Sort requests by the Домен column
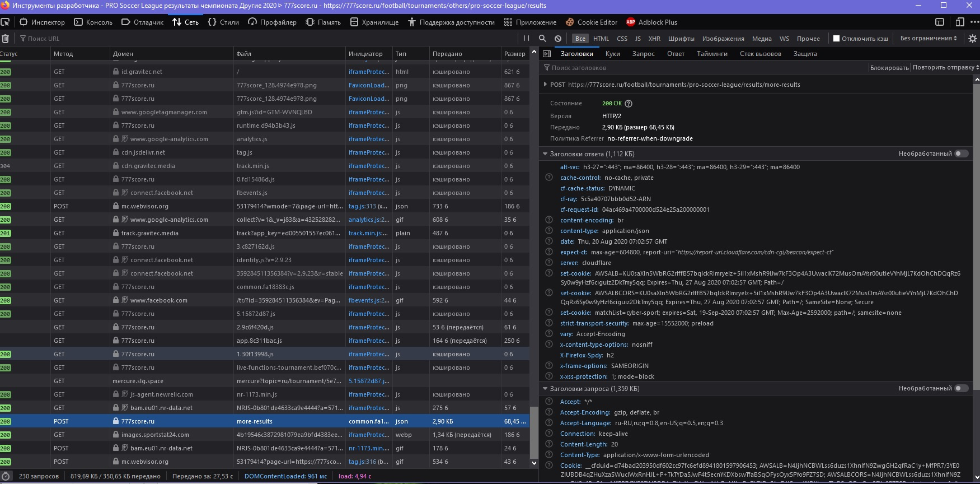This screenshot has width=980, height=484. tap(171, 54)
